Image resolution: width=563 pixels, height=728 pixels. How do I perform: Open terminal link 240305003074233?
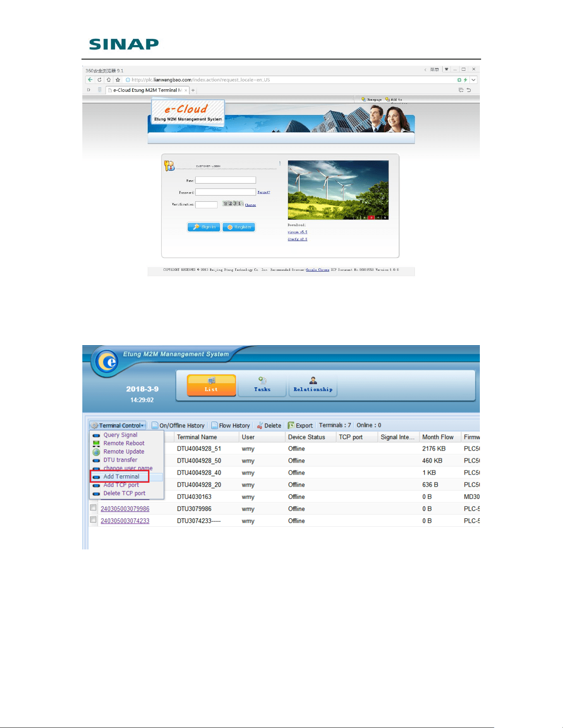coord(125,521)
